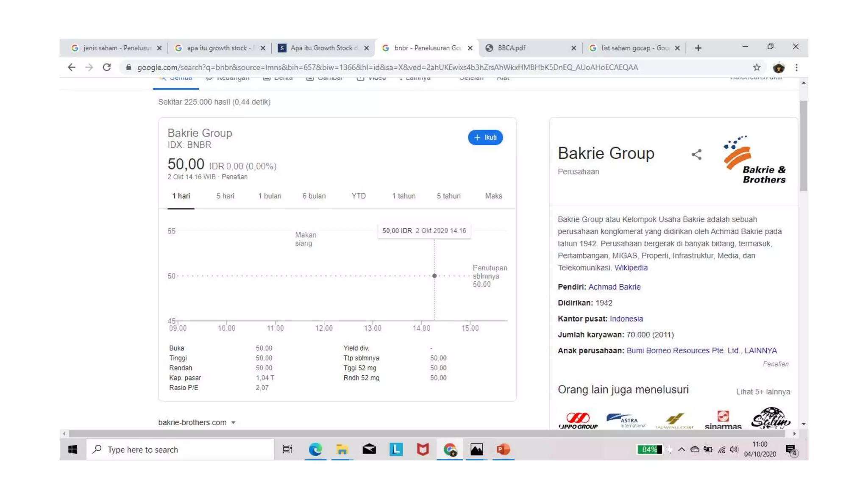Screen dimensions: 868x488
Task: Open the Chrome three-dot menu
Action: (x=796, y=67)
